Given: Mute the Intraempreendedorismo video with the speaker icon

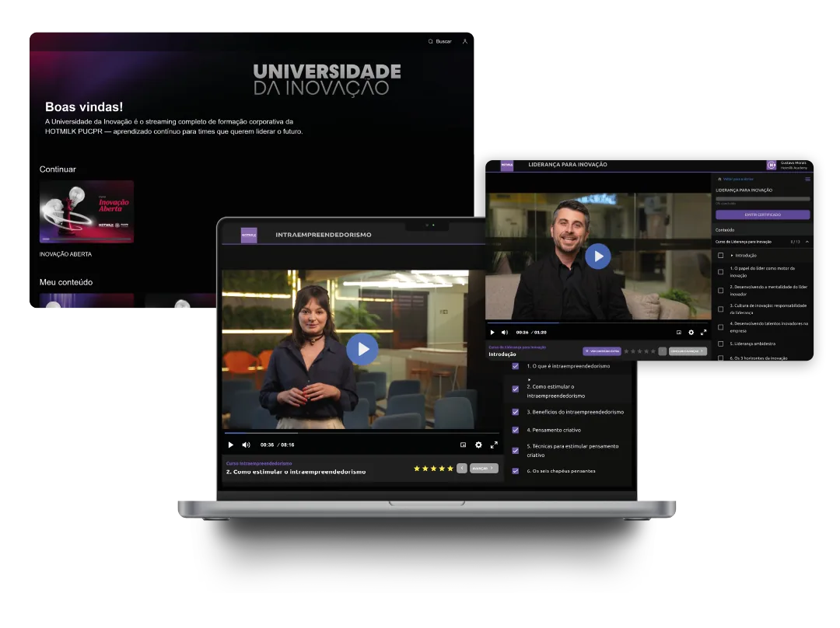Looking at the screenshot, I should click(x=246, y=445).
